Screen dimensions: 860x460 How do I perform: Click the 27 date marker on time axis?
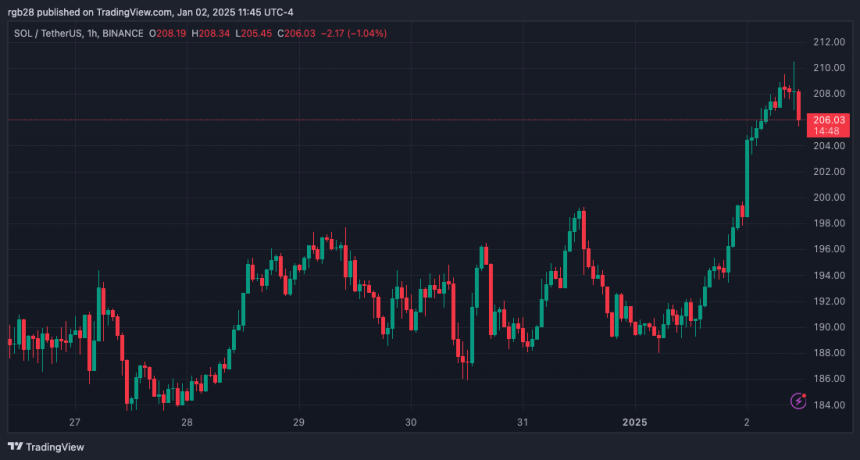(x=75, y=423)
